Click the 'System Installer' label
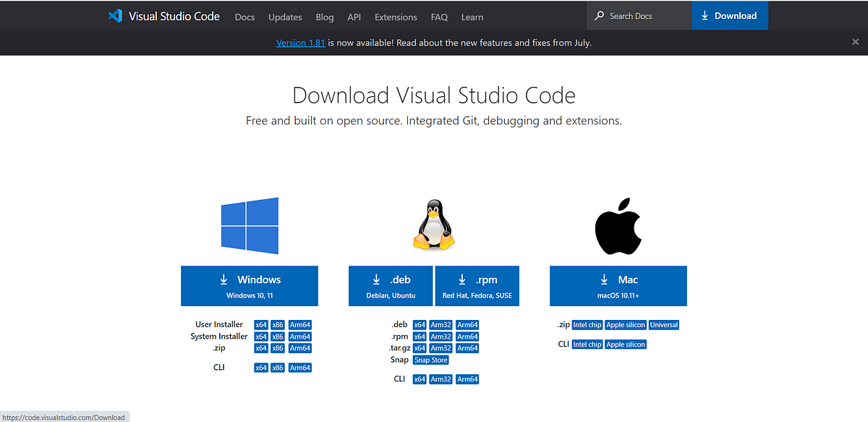This screenshot has height=422, width=868. click(219, 336)
